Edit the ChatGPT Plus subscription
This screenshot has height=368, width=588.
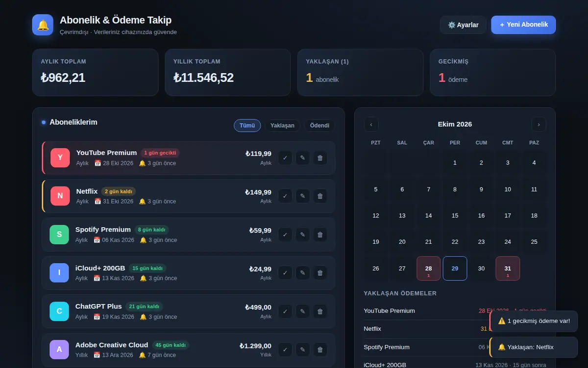point(303,312)
